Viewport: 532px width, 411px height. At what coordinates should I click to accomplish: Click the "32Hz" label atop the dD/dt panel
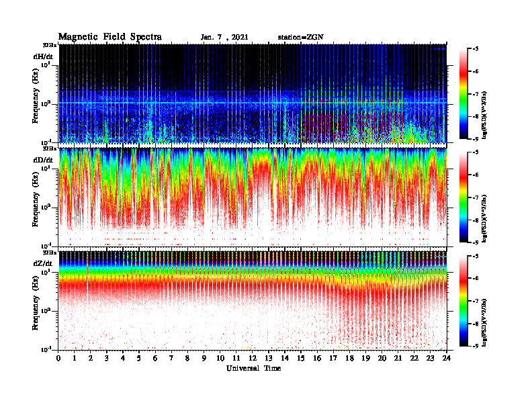click(50, 148)
